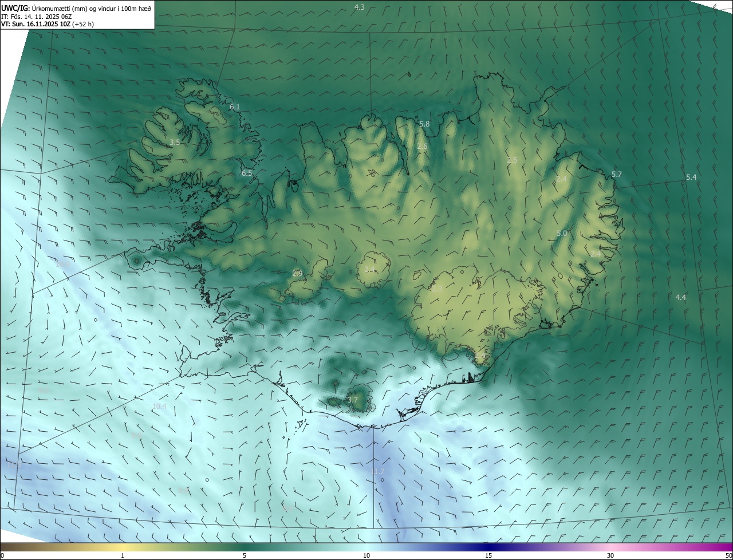The height and width of the screenshot is (560, 733).
Task: Click the 10 tick label on the color scale
Action: [x=366, y=555]
